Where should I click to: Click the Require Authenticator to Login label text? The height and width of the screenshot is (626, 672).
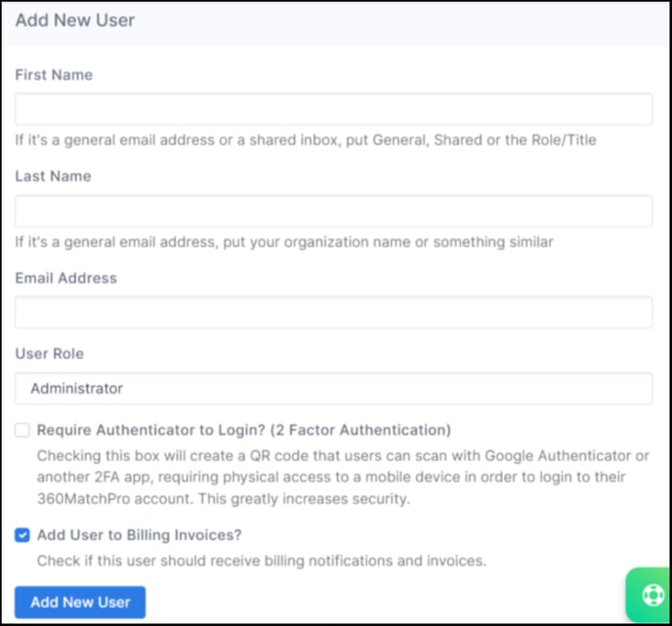coord(244,430)
